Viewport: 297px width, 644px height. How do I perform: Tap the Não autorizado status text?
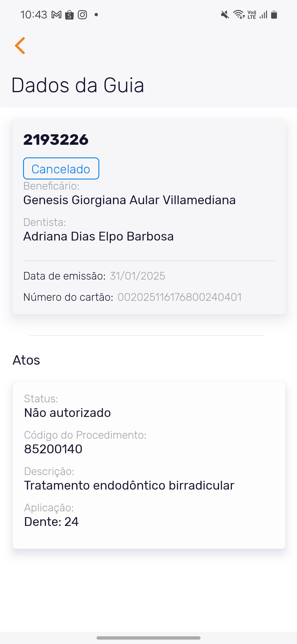pyautogui.click(x=67, y=413)
